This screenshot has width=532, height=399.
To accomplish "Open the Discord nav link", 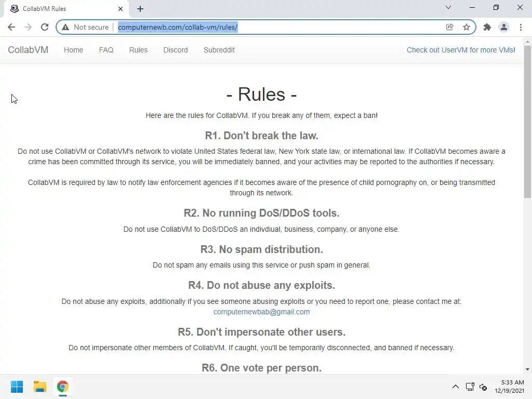I will [176, 50].
